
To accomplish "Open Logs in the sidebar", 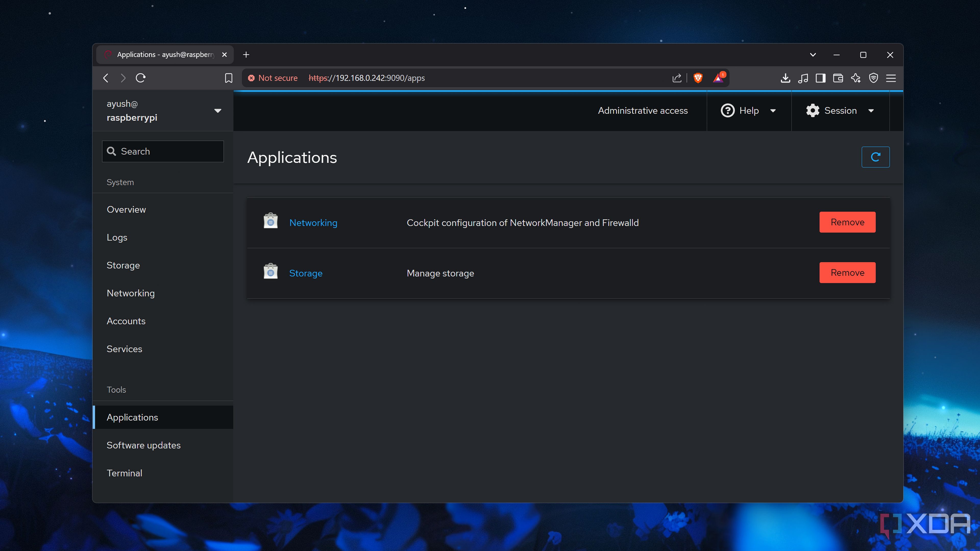I will coord(163,237).
